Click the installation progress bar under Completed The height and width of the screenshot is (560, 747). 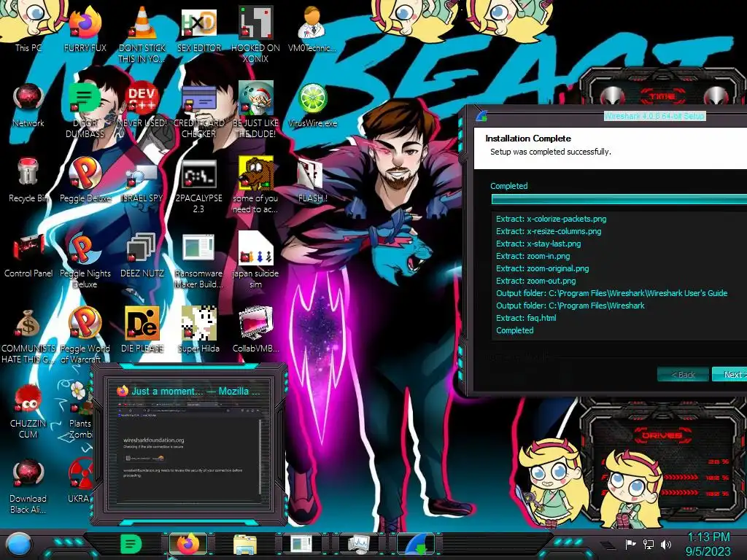[619, 199]
